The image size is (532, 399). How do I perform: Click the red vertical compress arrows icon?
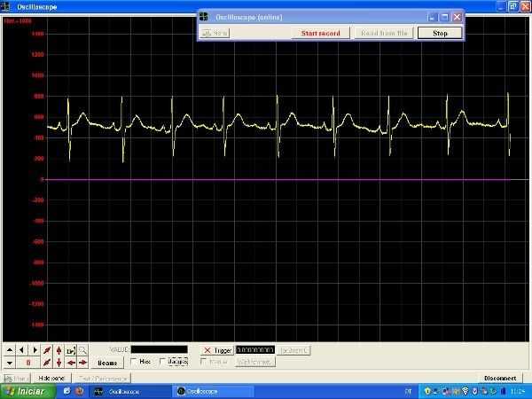tap(59, 363)
